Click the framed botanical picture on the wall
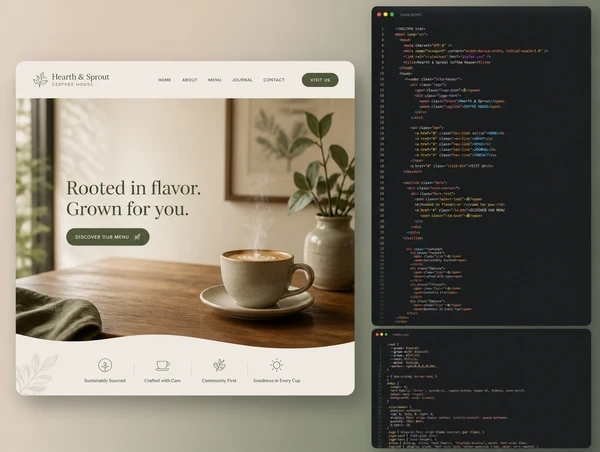 coord(268,149)
